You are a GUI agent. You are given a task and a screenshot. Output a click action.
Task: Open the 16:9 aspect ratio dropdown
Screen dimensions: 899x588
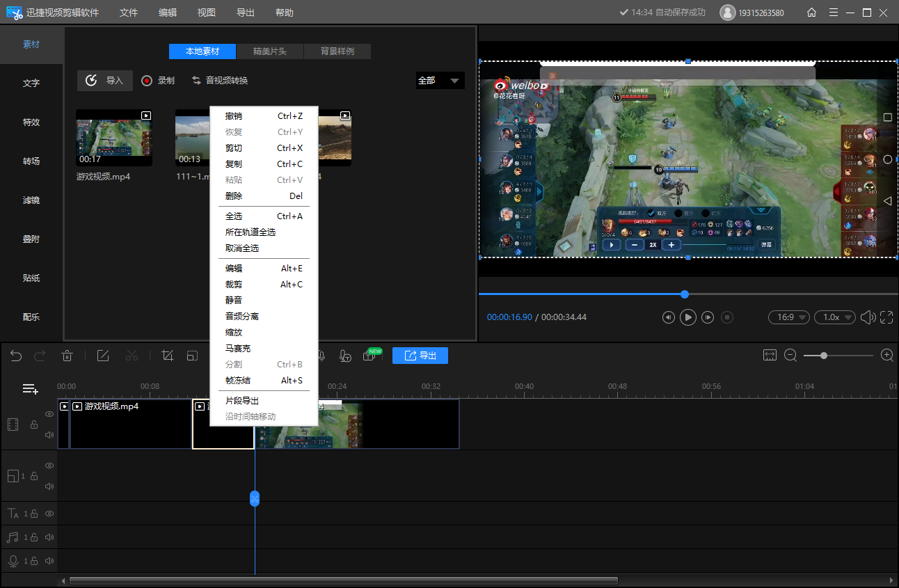click(789, 317)
